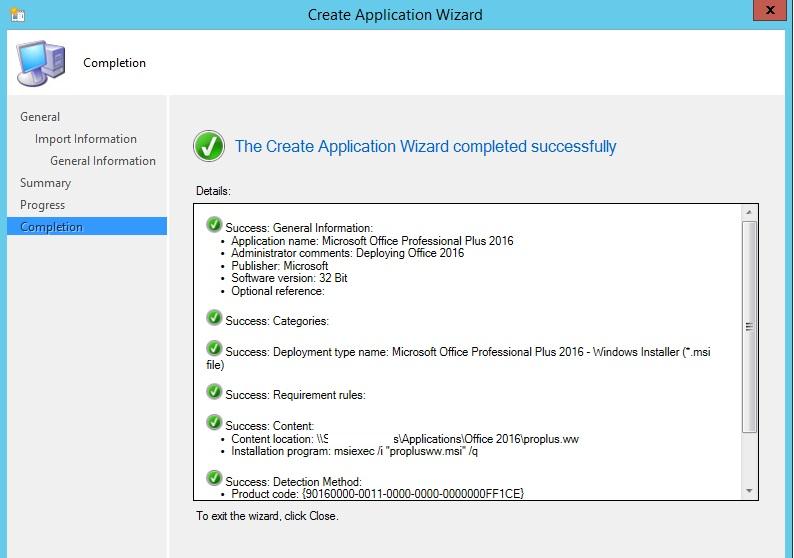Click the green check beside Success: Categories
Image resolution: width=794 pixels, height=558 pixels.
(x=214, y=317)
